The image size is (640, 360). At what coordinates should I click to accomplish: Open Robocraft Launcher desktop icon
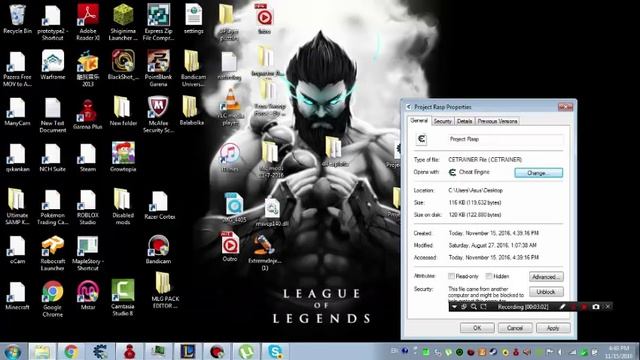click(x=53, y=253)
